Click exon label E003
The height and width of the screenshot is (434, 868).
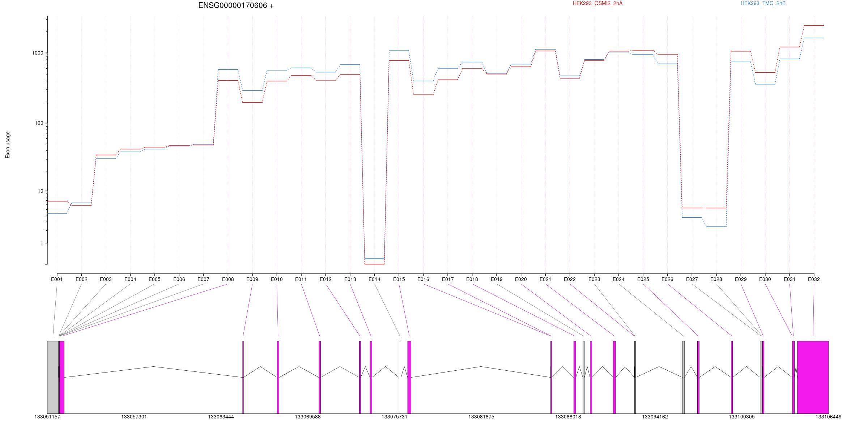106,279
